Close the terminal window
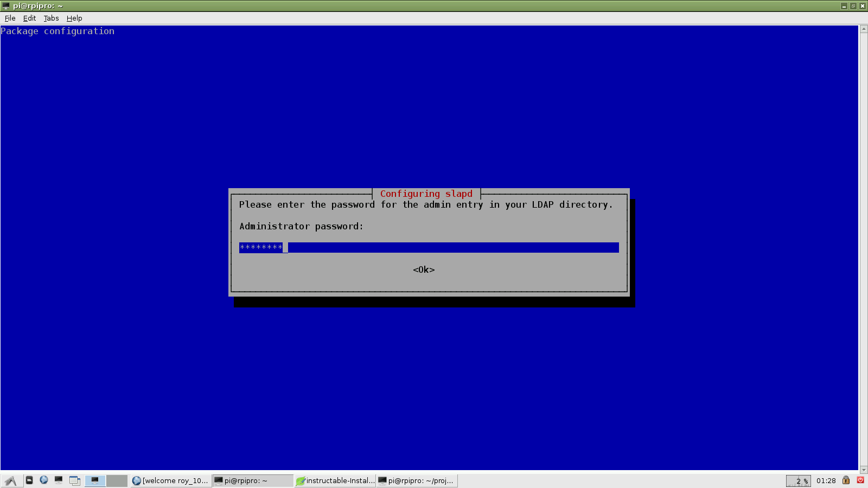This screenshot has width=868, height=488. [x=863, y=6]
